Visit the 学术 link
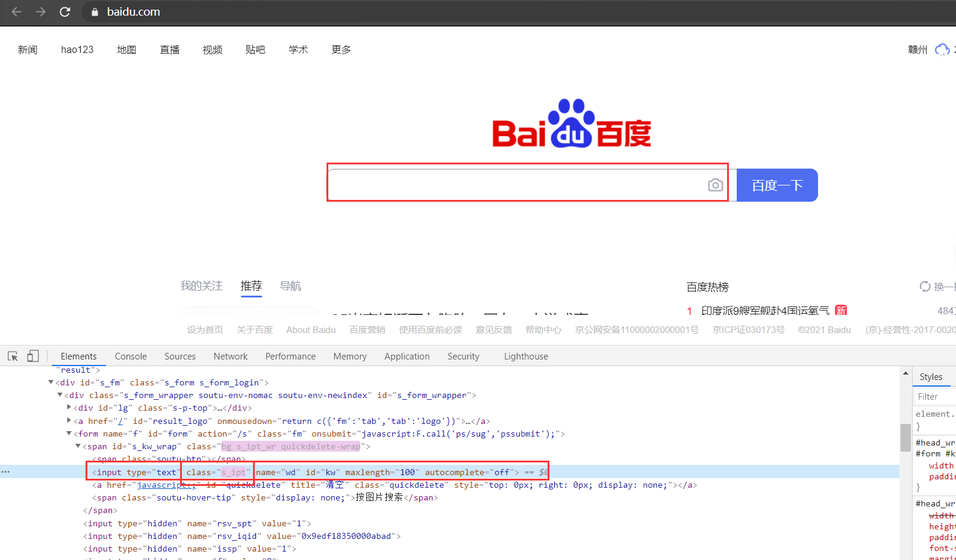 tap(298, 49)
